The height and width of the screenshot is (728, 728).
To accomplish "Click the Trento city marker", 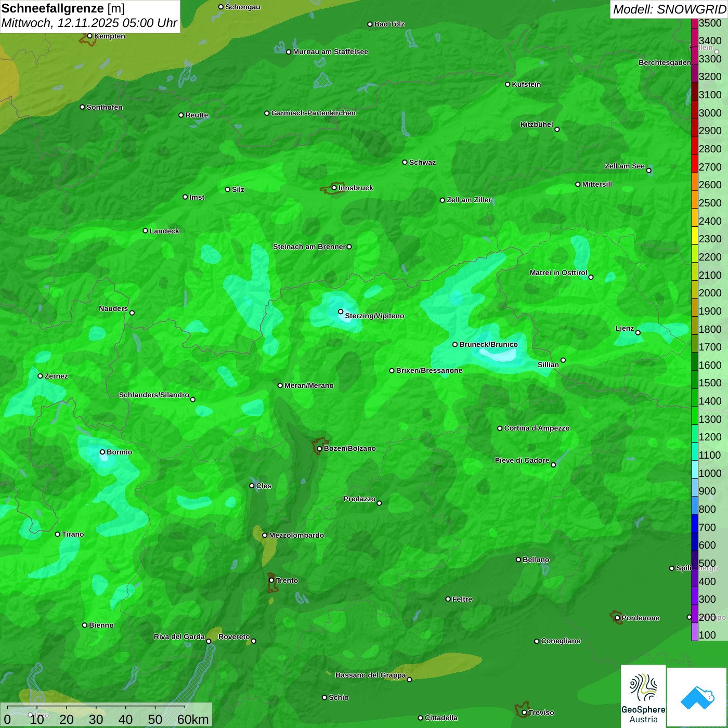I will click(271, 580).
